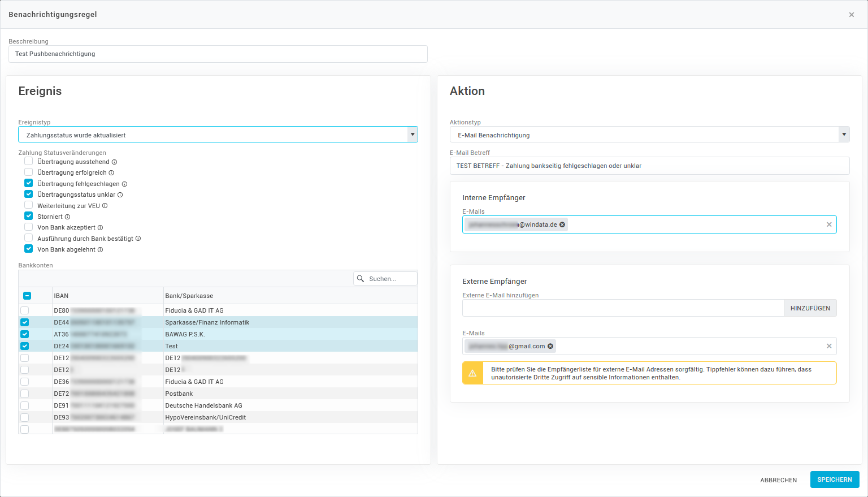The image size is (868, 497).
Task: Click info icon beside Weiterleitung zur VEU
Action: tap(105, 206)
